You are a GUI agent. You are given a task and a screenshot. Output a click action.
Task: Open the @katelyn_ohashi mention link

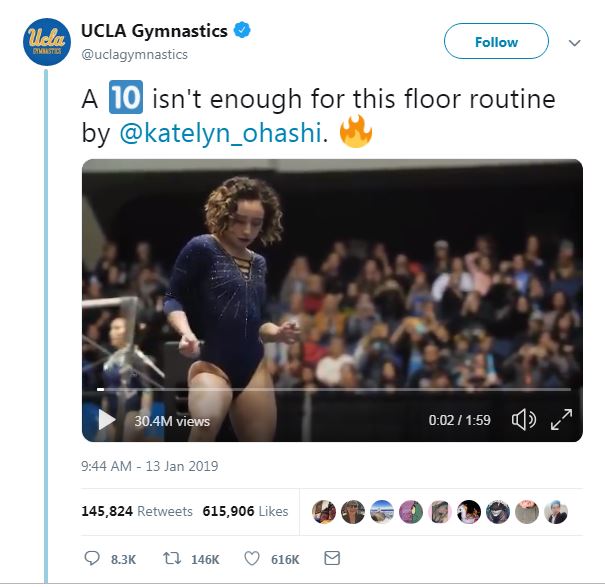pyautogui.click(x=220, y=133)
